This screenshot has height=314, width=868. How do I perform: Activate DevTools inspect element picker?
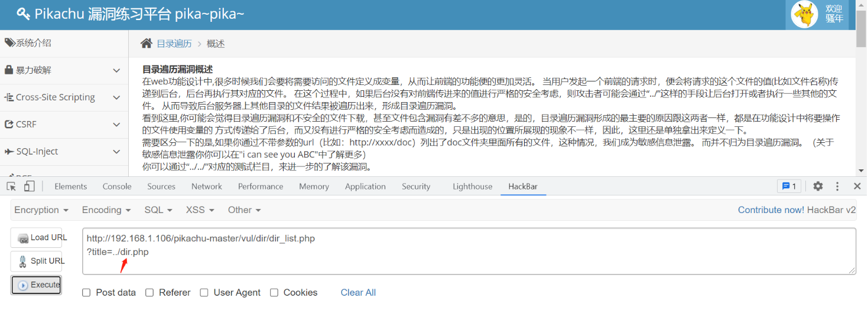pyautogui.click(x=11, y=187)
